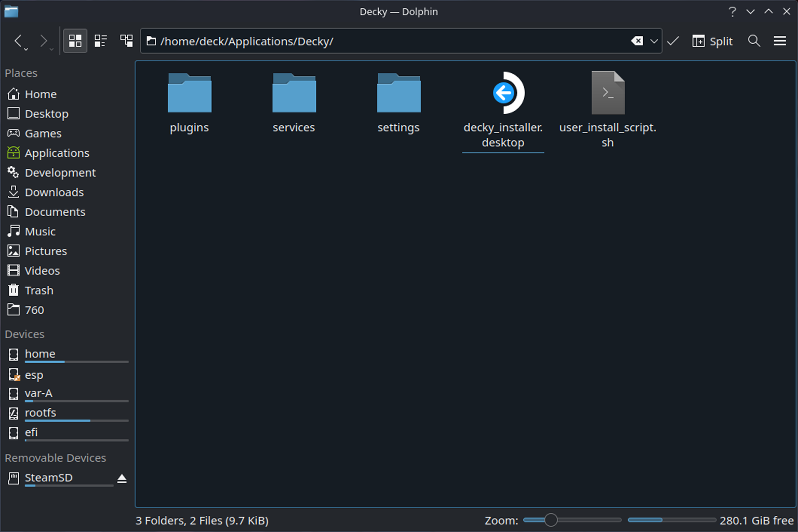The width and height of the screenshot is (798, 532).
Task: Click the forward navigation arrow
Action: [44, 41]
